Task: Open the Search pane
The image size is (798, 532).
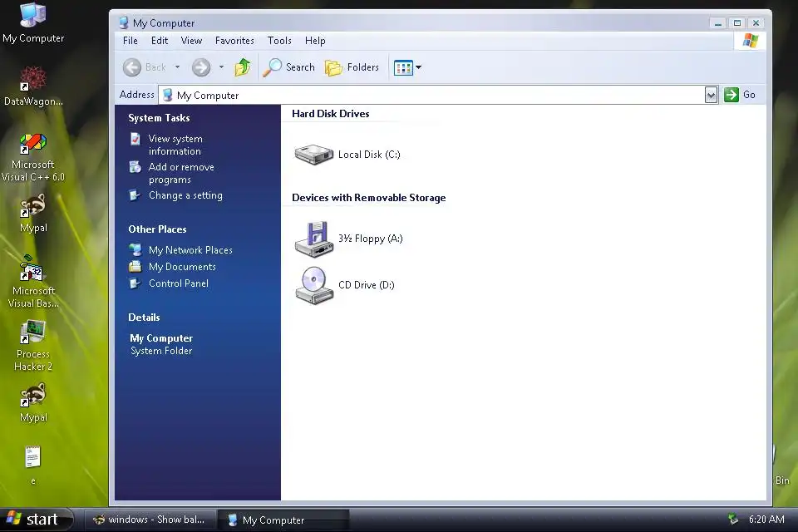Action: (288, 67)
